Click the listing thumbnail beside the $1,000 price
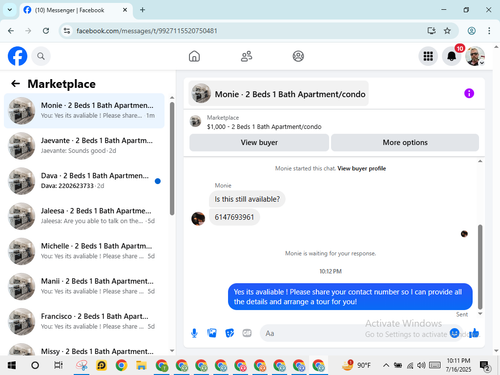Screen dimensions: 500x375 click(x=195, y=121)
